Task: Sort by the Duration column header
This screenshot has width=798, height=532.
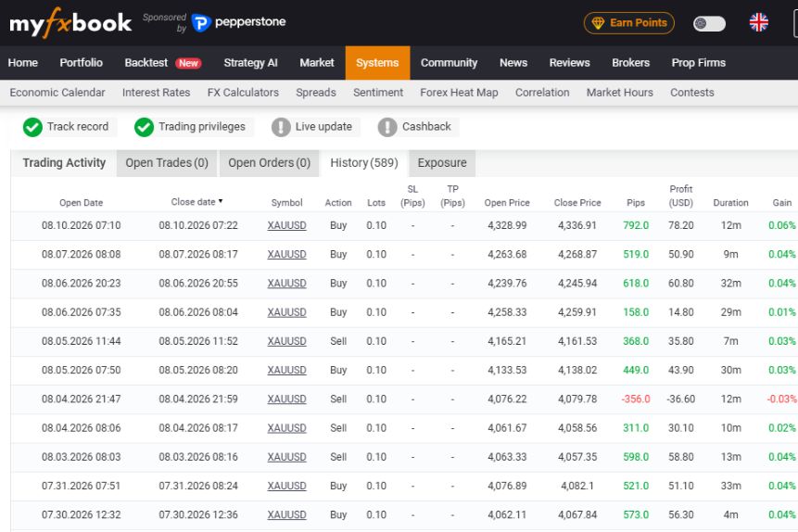Action: coord(730,203)
